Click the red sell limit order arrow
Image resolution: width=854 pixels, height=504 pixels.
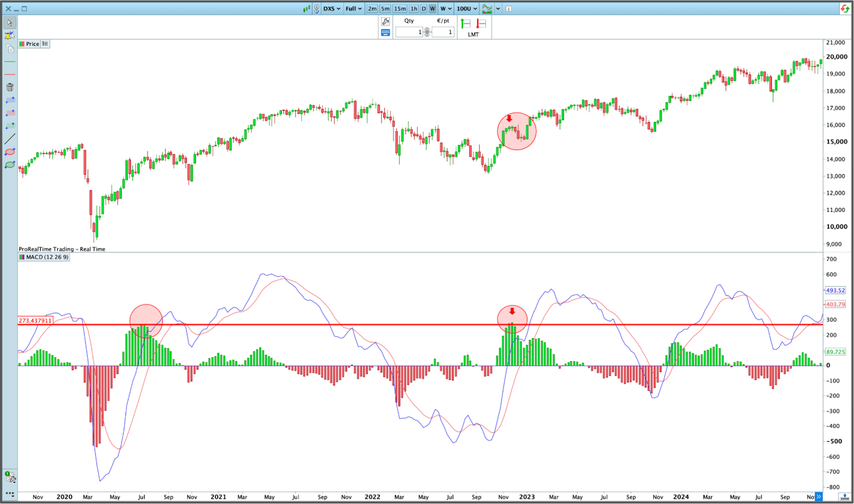click(481, 23)
